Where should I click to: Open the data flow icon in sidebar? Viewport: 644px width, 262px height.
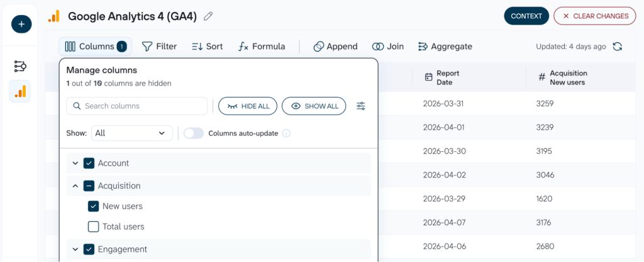[x=20, y=66]
